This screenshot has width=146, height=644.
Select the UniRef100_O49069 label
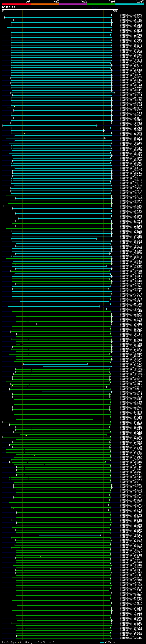pos(131,53)
